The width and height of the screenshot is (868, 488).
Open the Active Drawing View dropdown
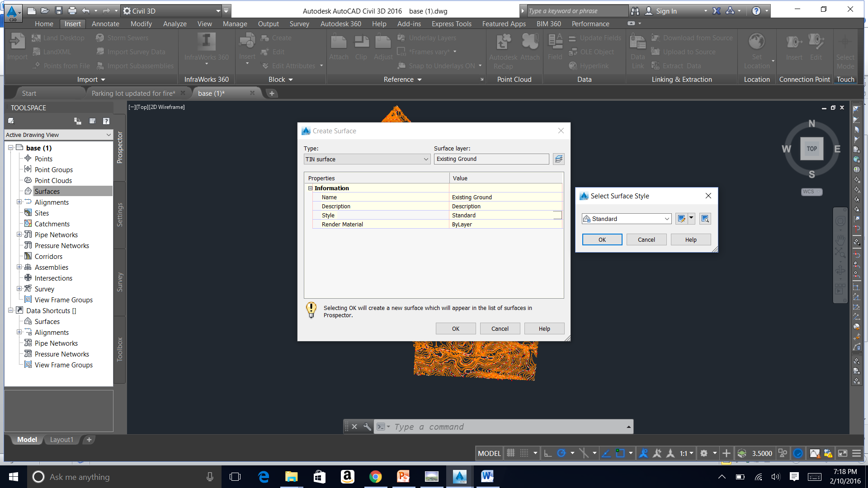pos(108,135)
